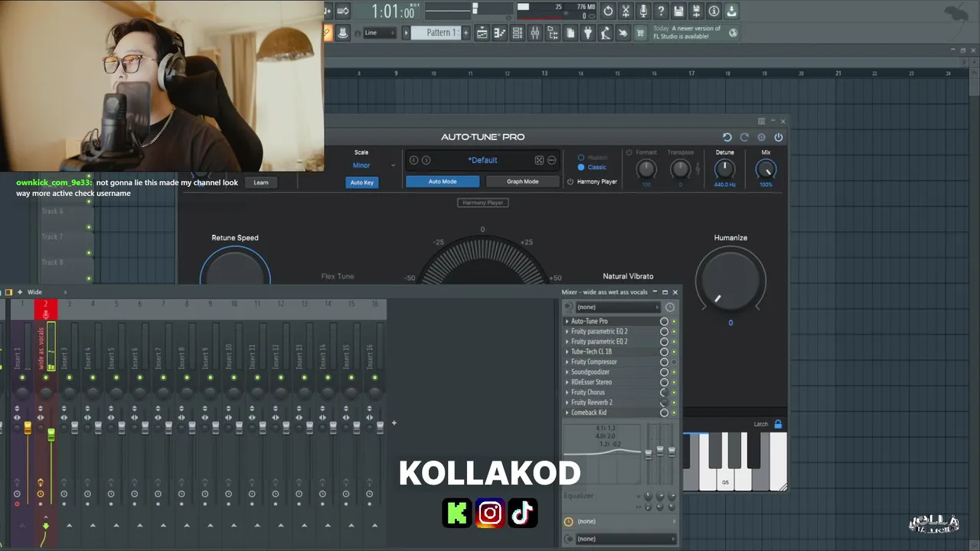This screenshot has width=980, height=551.
Task: Disable Auto-Tune Pro mixer slot LED
Action: click(674, 321)
